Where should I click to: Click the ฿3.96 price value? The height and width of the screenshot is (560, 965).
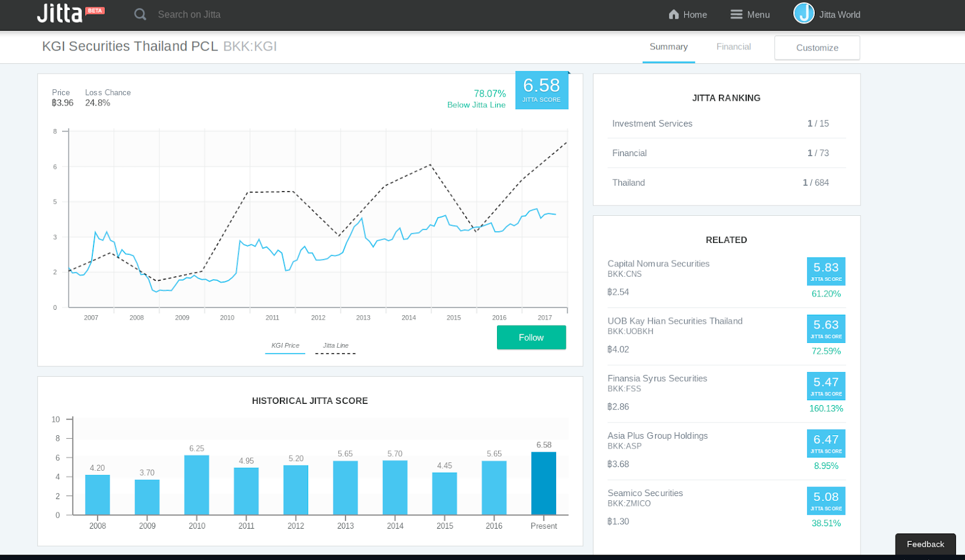63,103
